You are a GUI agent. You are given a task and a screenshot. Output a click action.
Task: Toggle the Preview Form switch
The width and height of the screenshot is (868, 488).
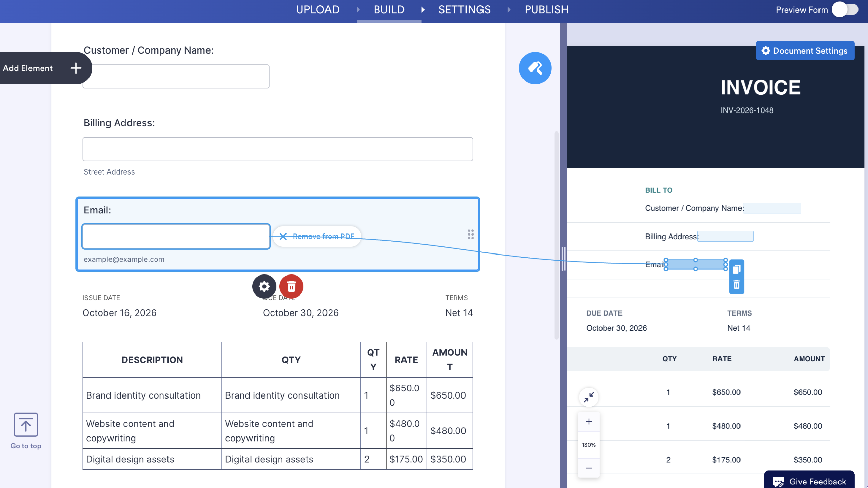(845, 9)
